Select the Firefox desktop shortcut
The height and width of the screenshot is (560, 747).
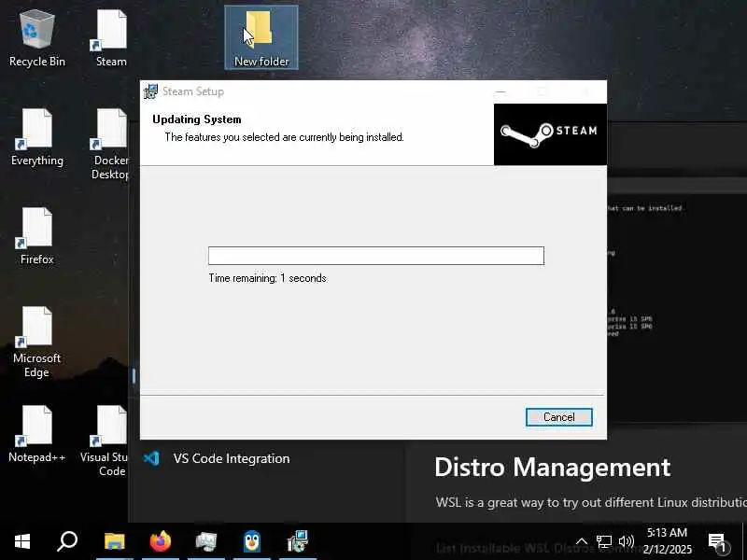tap(37, 237)
